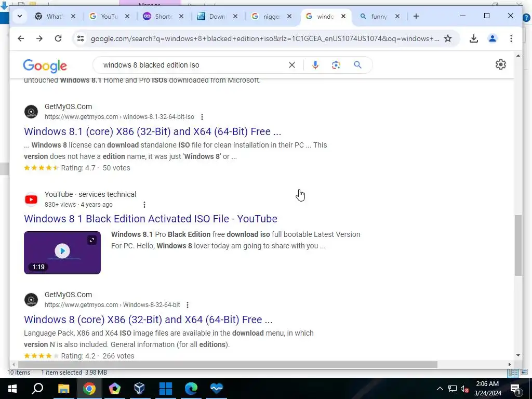Open Microsoft Edge from taskbar

pos(191,389)
